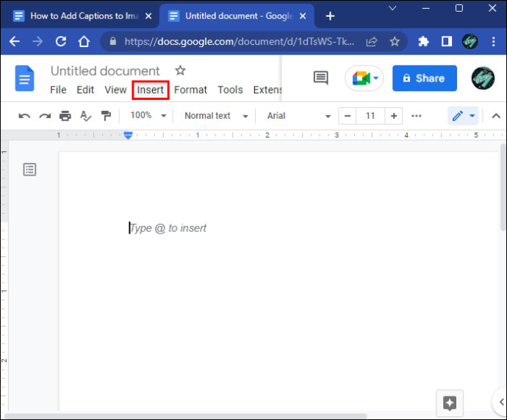This screenshot has width=507, height=420.
Task: Open Google account avatar in Docs header
Action: [483, 78]
